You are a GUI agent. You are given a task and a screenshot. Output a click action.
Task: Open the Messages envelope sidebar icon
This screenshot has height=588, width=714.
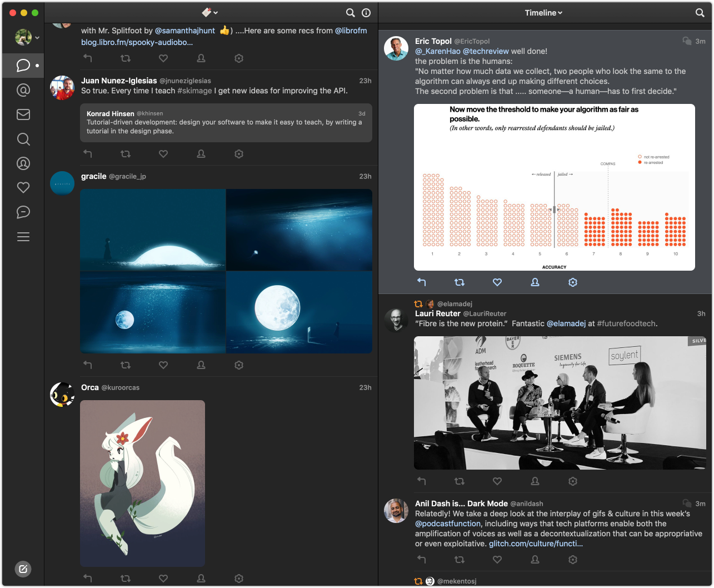tap(23, 114)
